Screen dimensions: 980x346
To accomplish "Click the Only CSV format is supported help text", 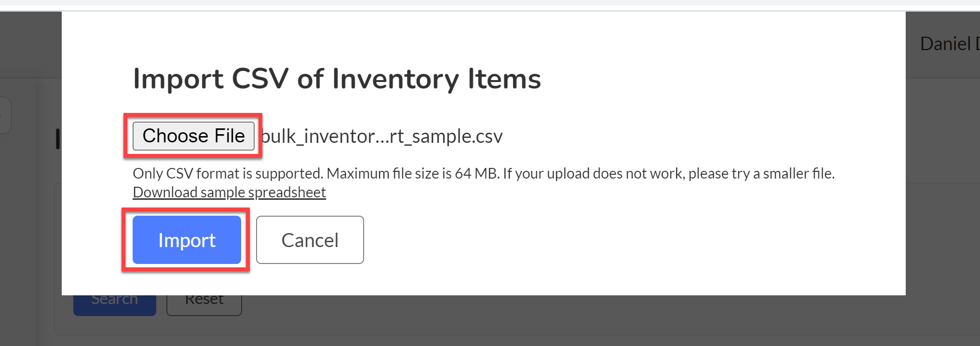I will coord(228,173).
